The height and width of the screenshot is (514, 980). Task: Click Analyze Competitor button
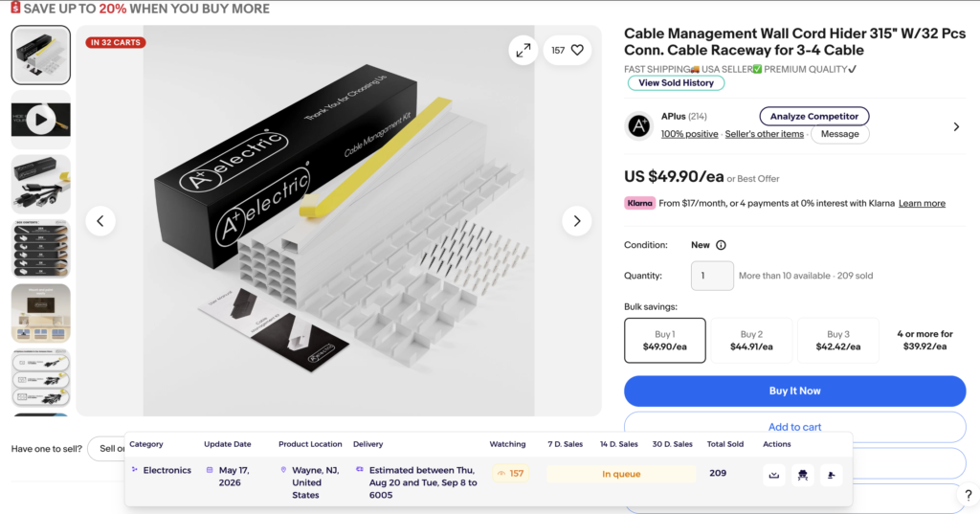pos(813,117)
